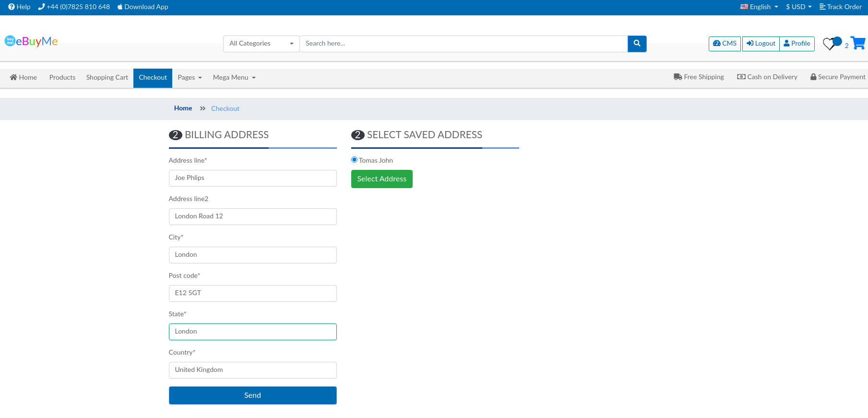Open the USD currency dropdown

[798, 7]
